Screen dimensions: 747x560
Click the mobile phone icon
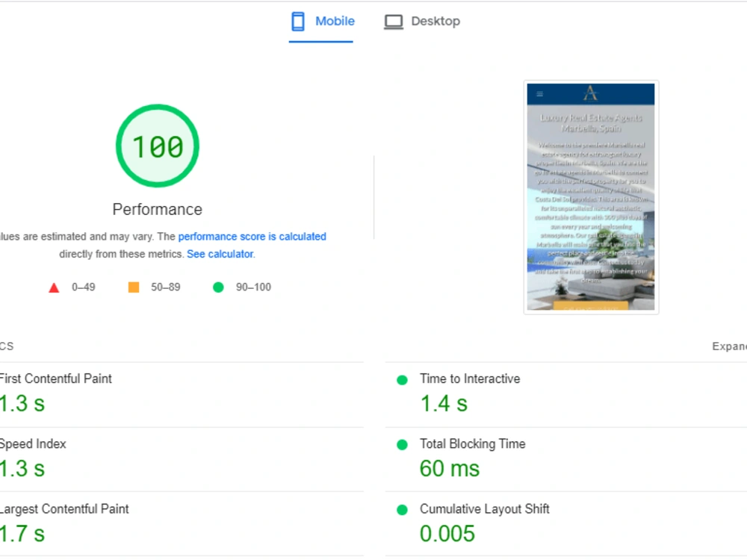[x=298, y=22]
